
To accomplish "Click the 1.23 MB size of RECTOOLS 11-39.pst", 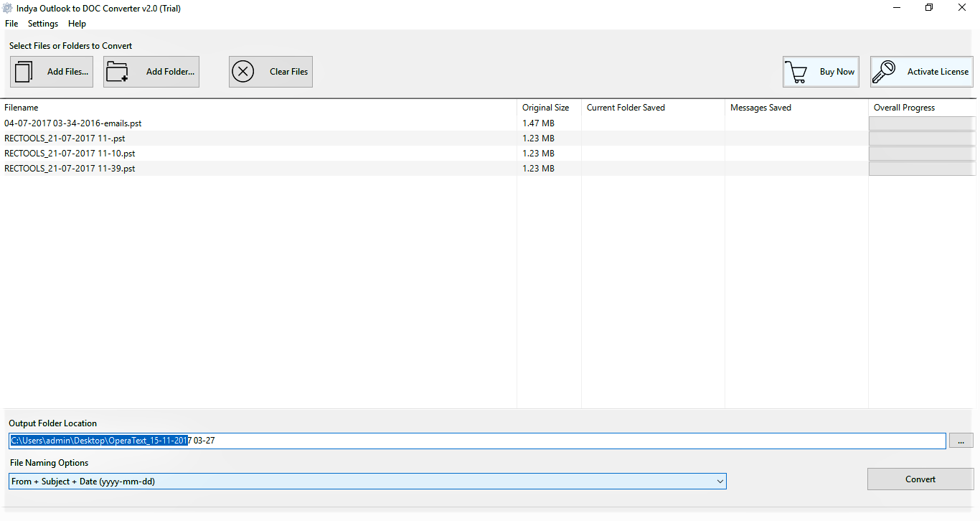I will [538, 169].
